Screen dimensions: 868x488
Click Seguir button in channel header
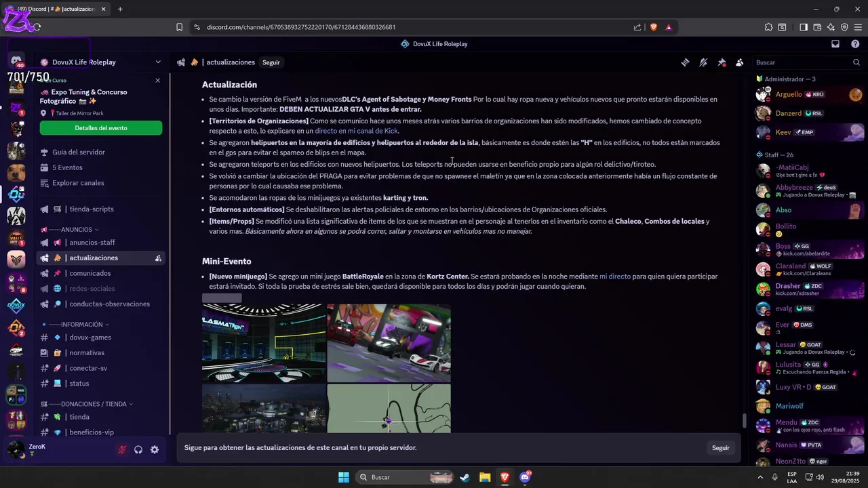click(271, 62)
